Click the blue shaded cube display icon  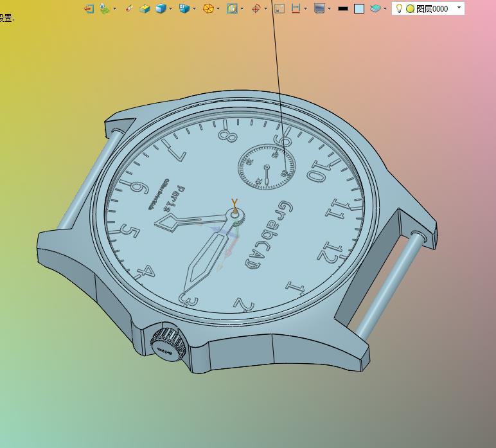click(x=161, y=8)
